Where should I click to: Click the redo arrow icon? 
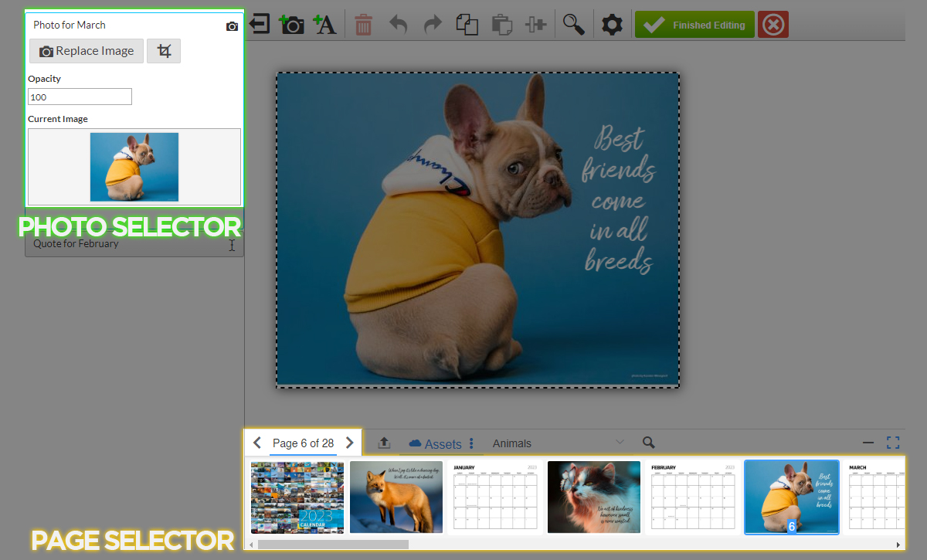pyautogui.click(x=433, y=25)
